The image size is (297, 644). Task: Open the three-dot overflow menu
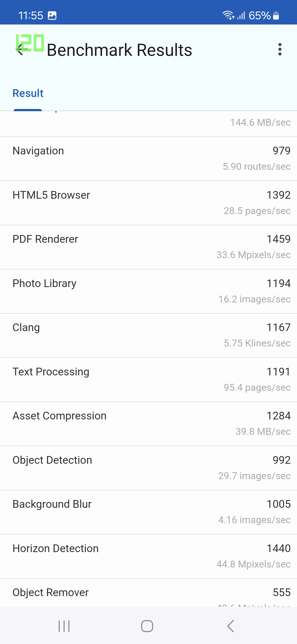pyautogui.click(x=280, y=50)
